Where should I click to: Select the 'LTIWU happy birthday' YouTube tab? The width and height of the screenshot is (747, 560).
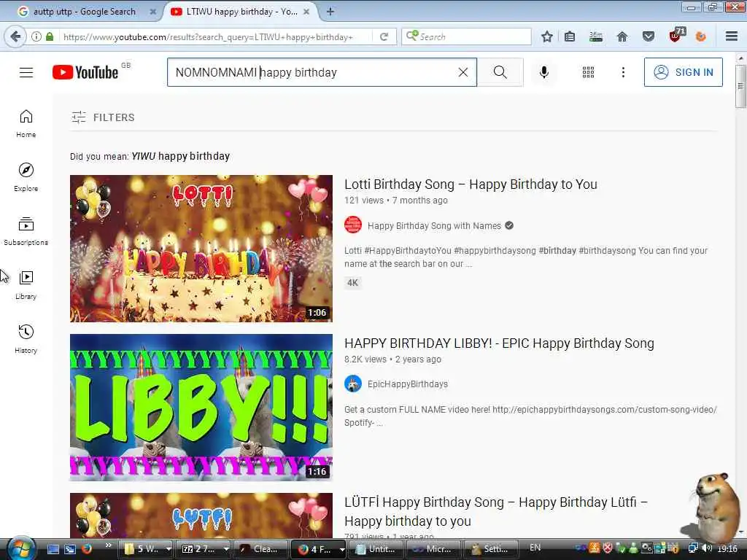[x=241, y=12]
